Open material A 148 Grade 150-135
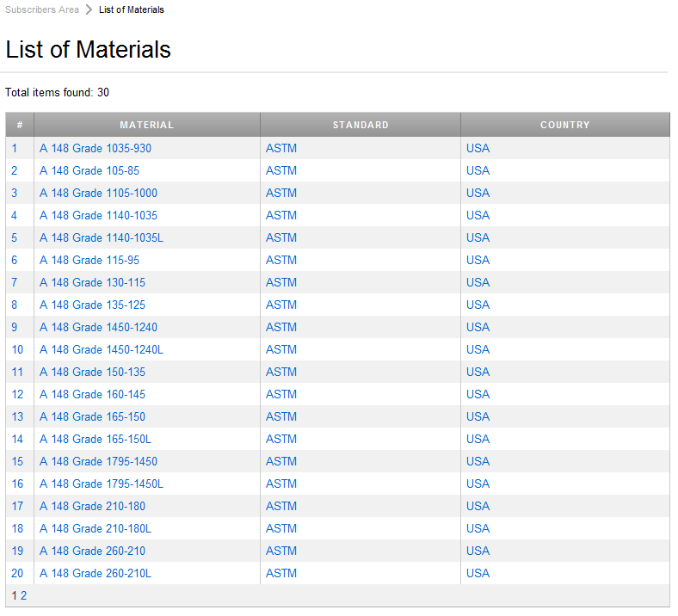 93,373
